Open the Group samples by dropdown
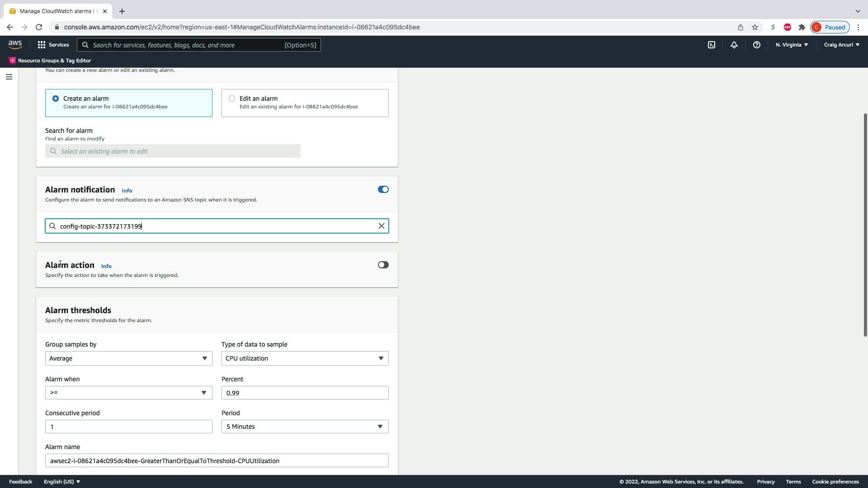The width and height of the screenshot is (868, 488). point(128,358)
